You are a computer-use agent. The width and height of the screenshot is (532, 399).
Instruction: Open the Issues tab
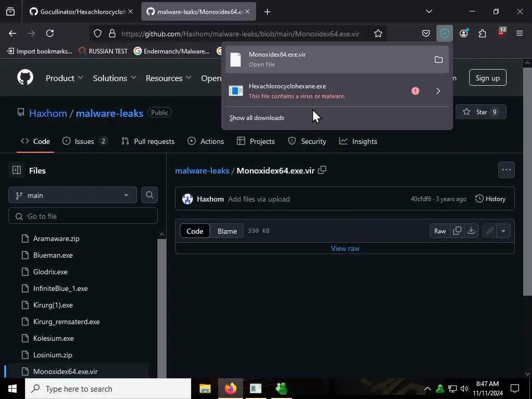(x=85, y=141)
